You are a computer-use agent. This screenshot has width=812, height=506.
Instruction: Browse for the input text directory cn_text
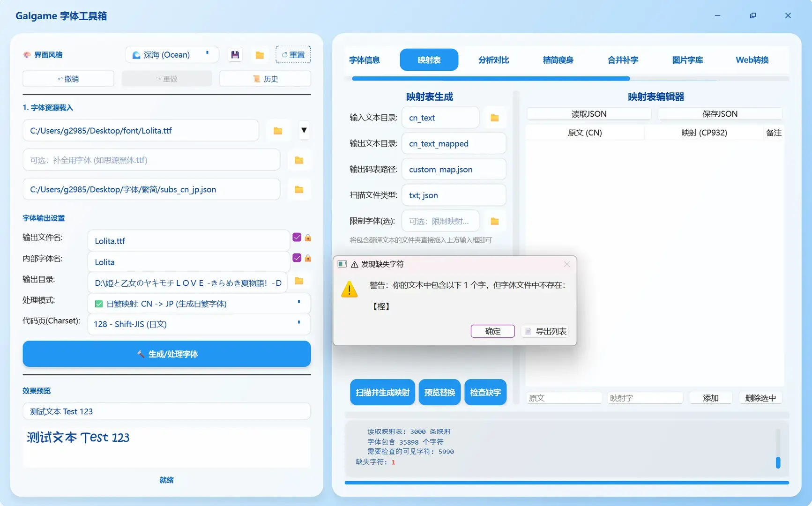494,118
